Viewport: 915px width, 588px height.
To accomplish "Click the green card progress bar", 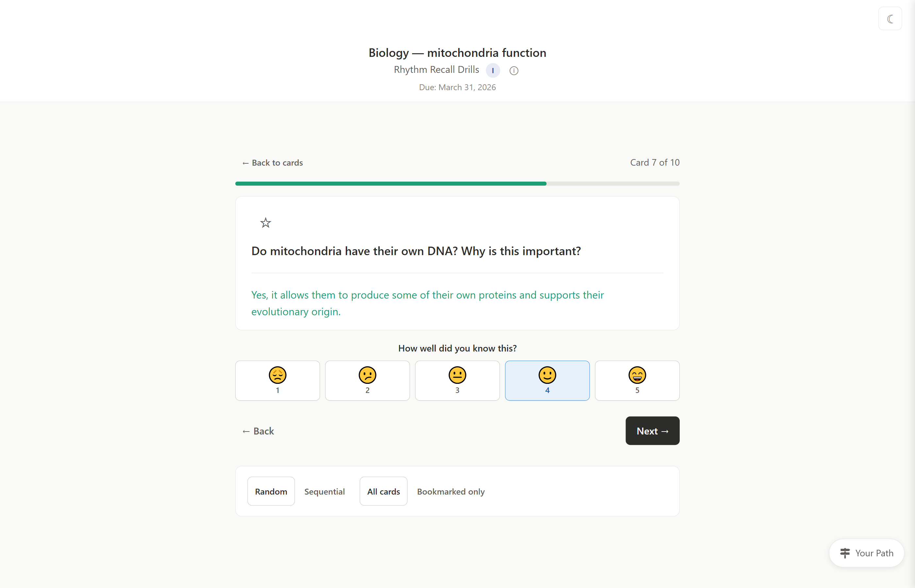I will coord(391,184).
